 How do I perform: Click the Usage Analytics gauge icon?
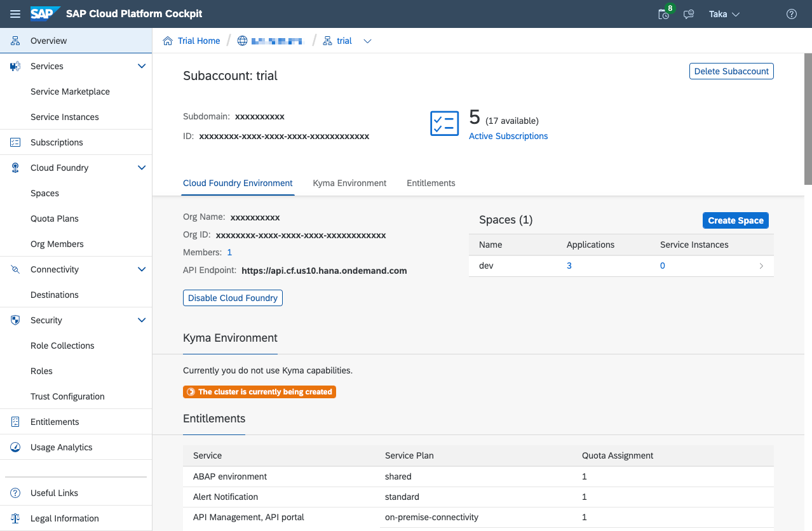click(16, 447)
